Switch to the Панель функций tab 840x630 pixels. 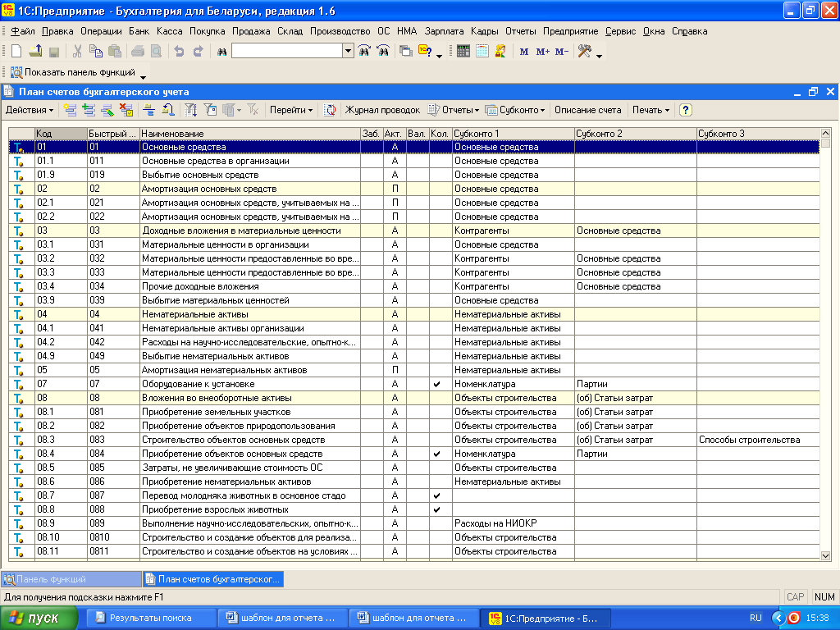(x=71, y=579)
